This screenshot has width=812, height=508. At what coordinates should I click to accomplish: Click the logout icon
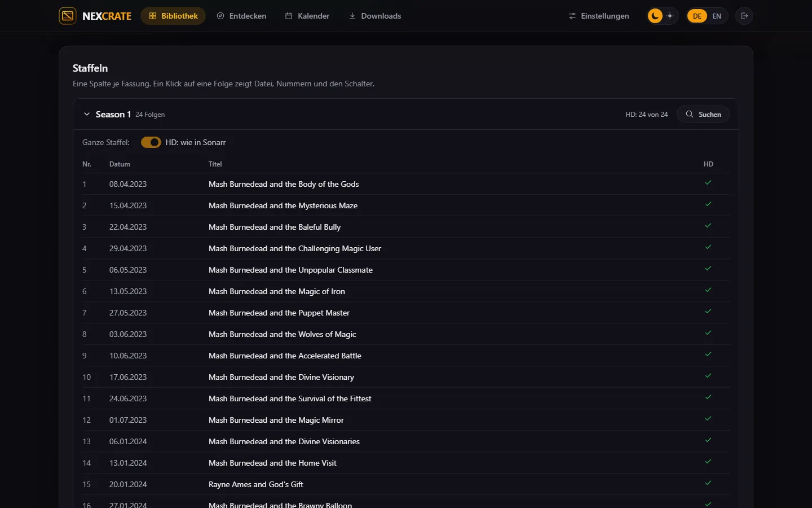744,16
